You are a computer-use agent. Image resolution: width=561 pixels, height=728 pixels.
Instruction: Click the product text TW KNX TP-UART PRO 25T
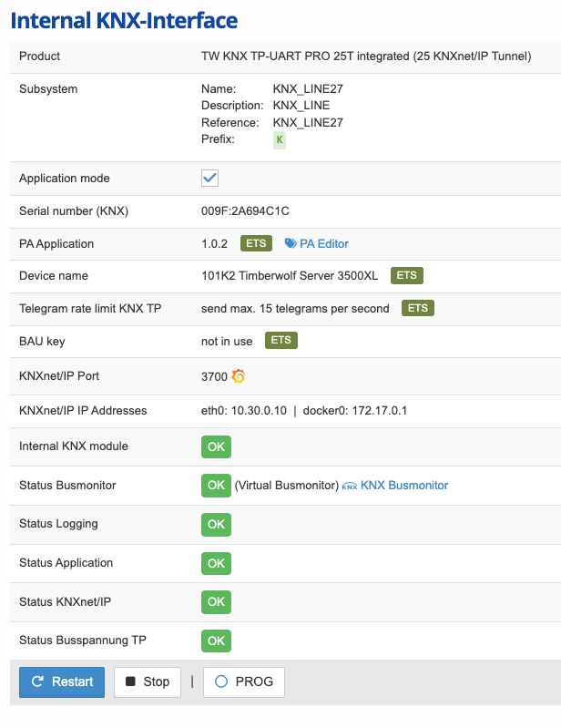(278, 56)
